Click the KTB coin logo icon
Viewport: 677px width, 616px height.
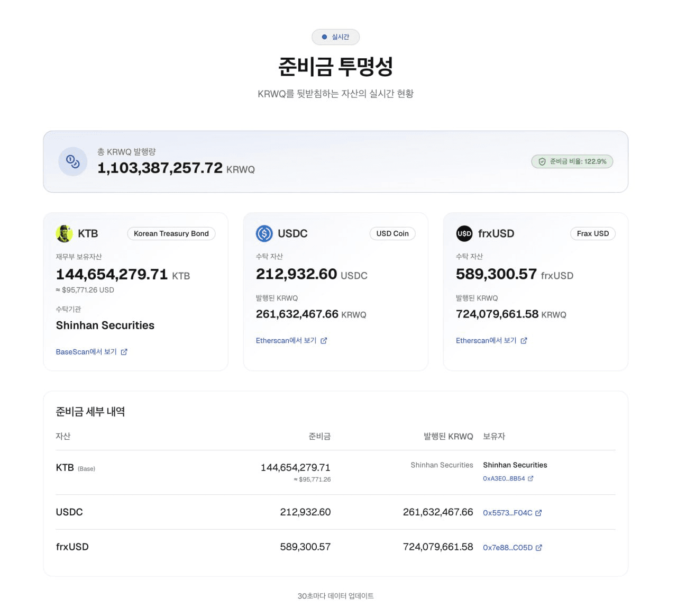[65, 233]
